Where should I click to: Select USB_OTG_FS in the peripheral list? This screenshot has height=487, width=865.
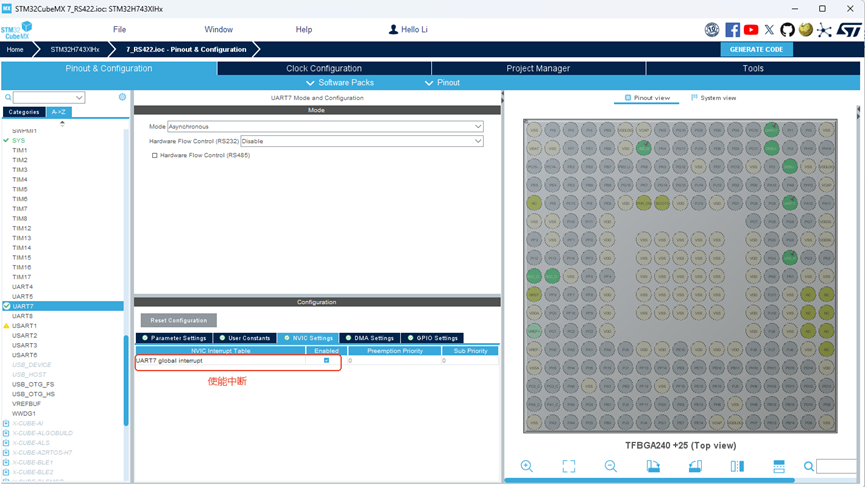pyautogui.click(x=33, y=384)
